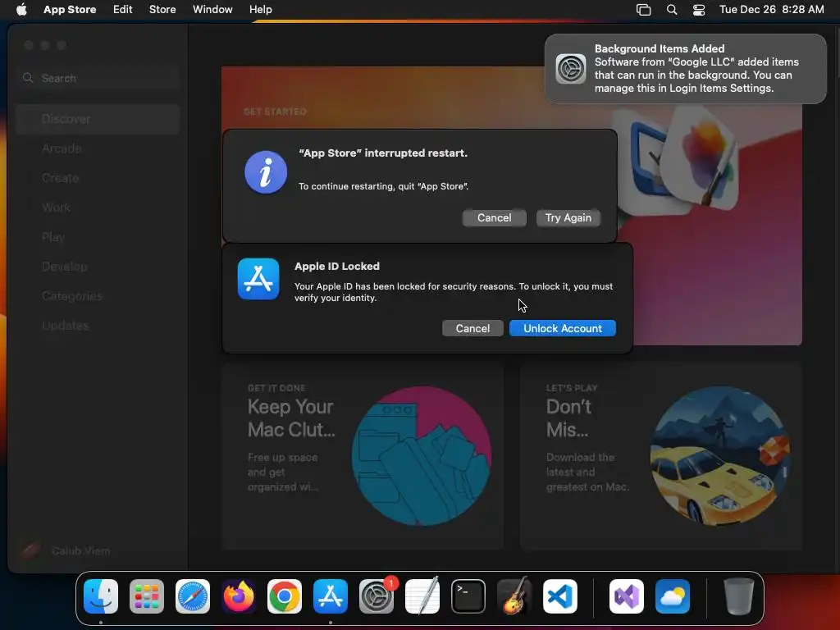Screen dimensions: 840x630
Task: Open the Keep Your Mac Clut... card
Action: (363, 456)
